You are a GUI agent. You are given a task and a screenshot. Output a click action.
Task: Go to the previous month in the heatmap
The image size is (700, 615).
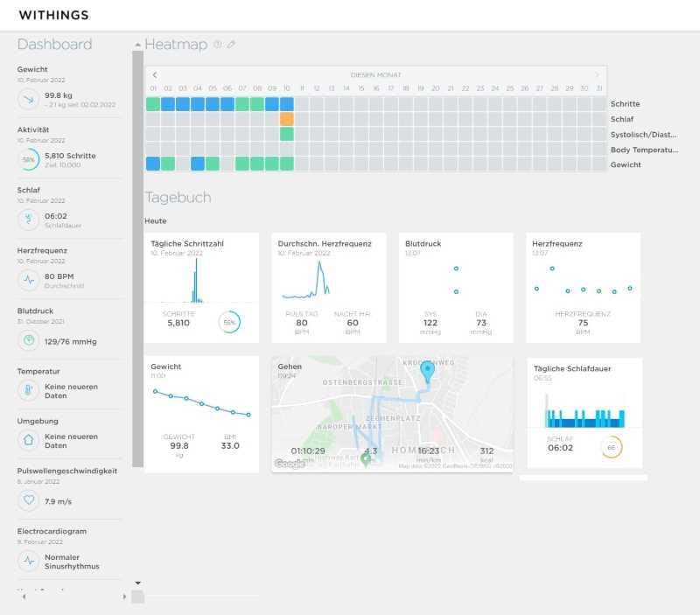tap(155, 75)
